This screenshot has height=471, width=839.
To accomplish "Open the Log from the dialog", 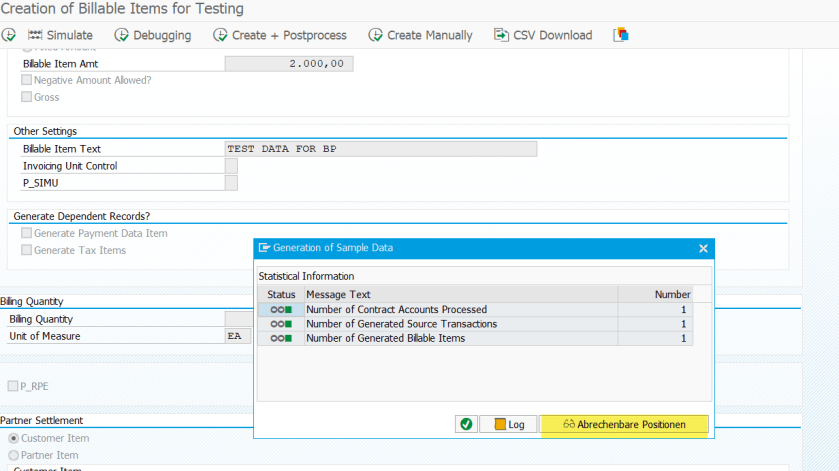I will [508, 424].
